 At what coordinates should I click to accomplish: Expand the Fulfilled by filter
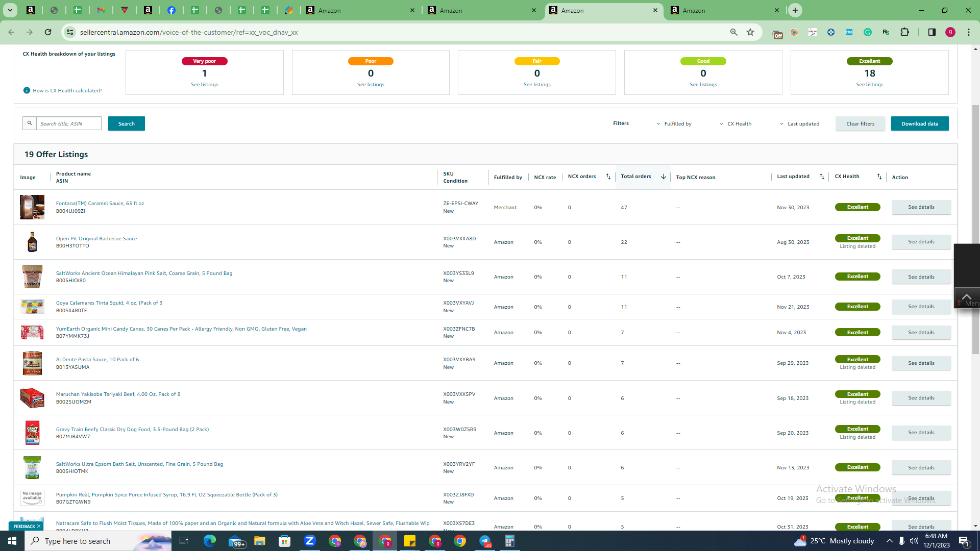(x=674, y=123)
